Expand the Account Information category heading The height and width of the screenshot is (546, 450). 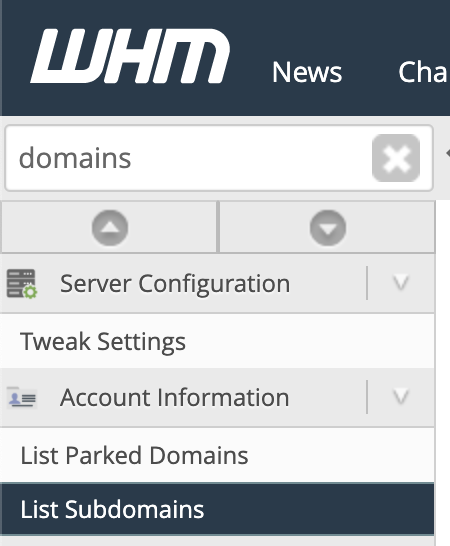(x=174, y=397)
